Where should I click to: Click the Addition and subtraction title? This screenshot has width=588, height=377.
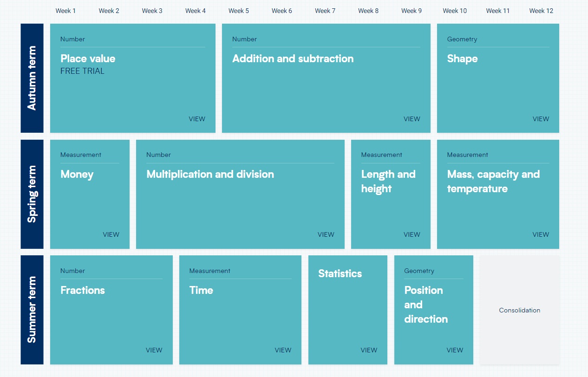pyautogui.click(x=293, y=58)
